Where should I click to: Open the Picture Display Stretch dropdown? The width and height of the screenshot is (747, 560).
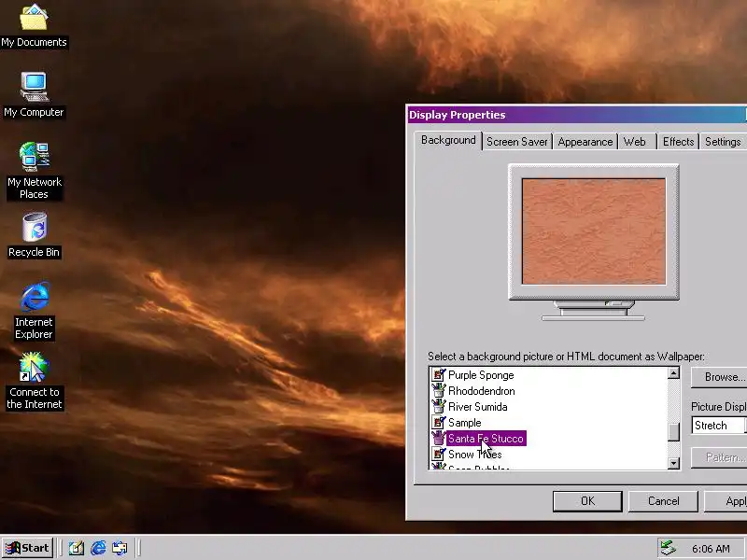click(x=719, y=426)
